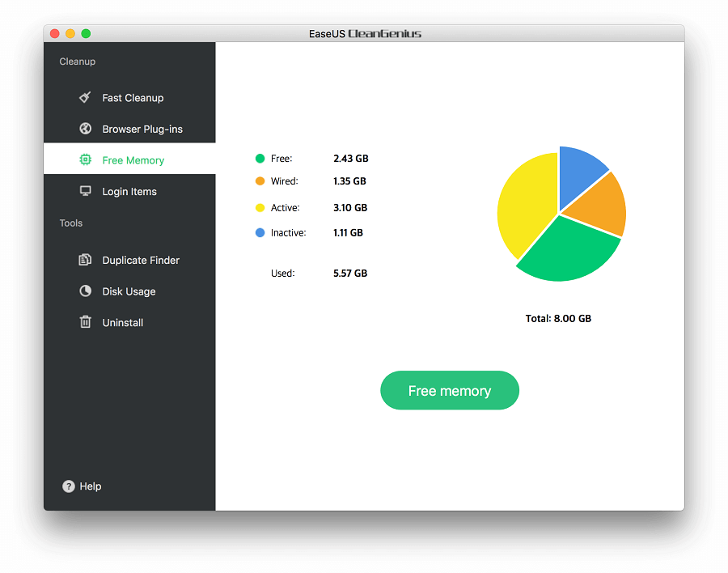Show the Disk Usage tool

[x=129, y=291]
